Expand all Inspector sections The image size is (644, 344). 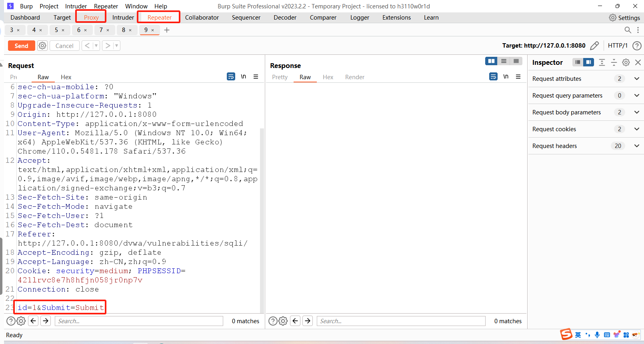(x=602, y=62)
